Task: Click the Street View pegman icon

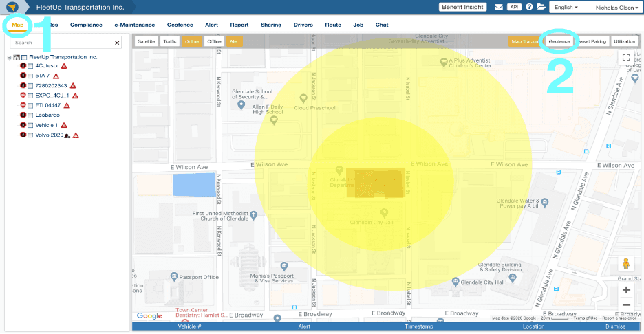Action: (x=626, y=264)
